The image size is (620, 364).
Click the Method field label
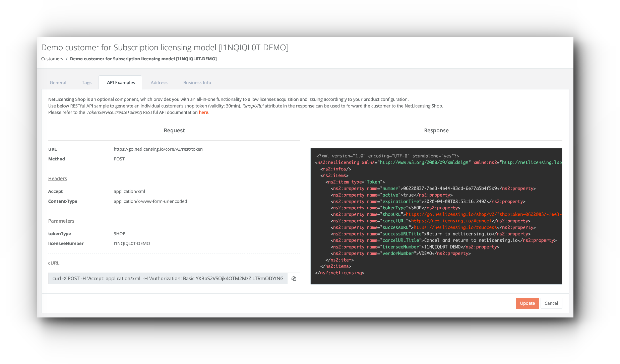coord(56,159)
